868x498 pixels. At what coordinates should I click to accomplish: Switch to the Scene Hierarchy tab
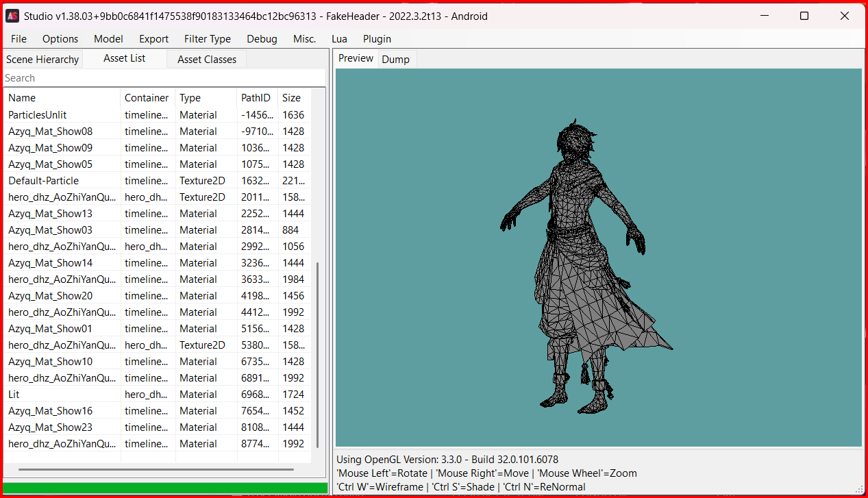click(42, 60)
